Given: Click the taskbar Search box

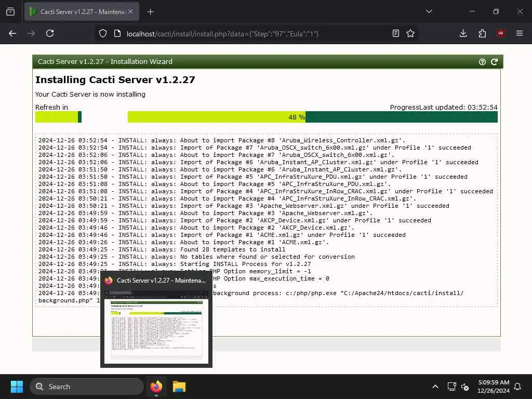Looking at the screenshot, I should [x=87, y=387].
